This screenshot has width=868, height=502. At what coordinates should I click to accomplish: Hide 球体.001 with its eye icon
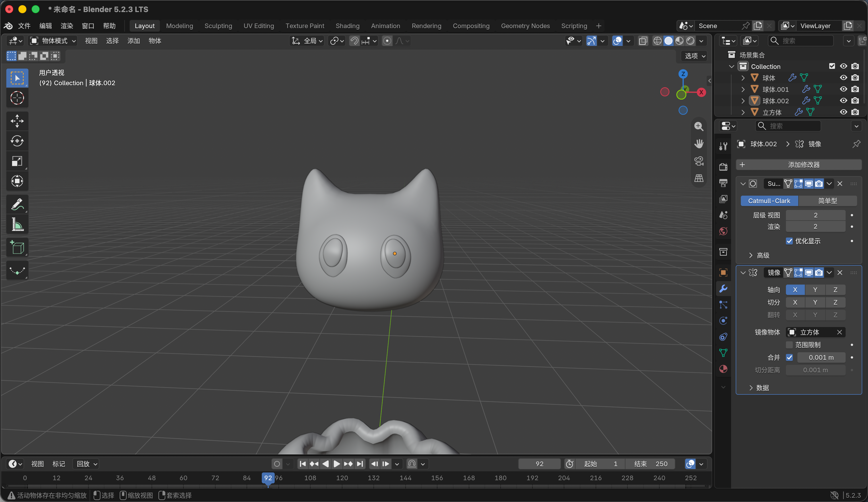click(843, 89)
